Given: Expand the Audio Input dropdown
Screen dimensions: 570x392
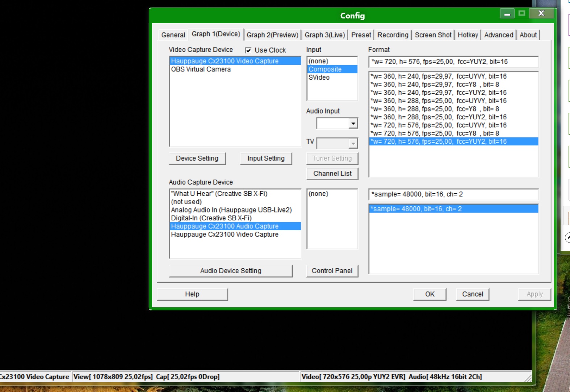Looking at the screenshot, I should 353,123.
